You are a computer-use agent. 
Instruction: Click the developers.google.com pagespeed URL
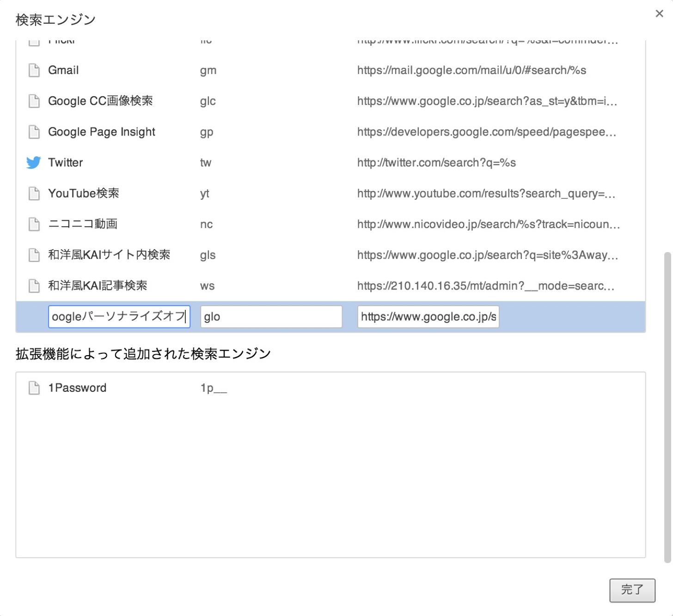[x=487, y=132]
